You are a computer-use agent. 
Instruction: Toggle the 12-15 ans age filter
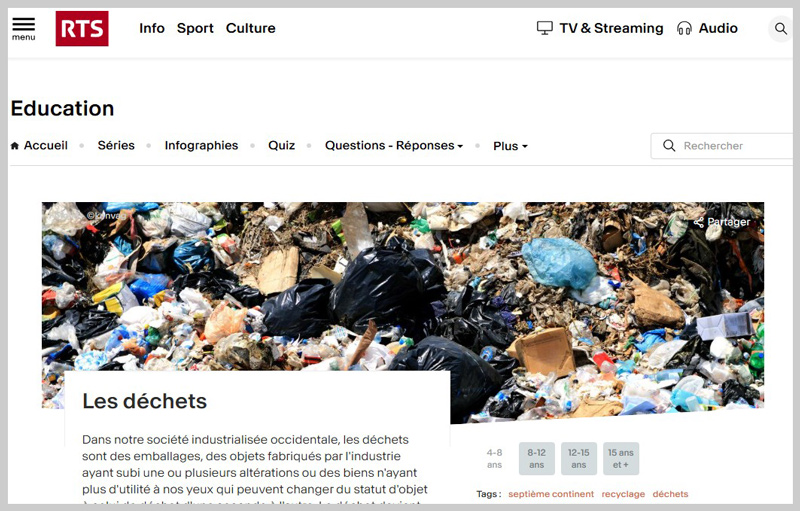579,459
